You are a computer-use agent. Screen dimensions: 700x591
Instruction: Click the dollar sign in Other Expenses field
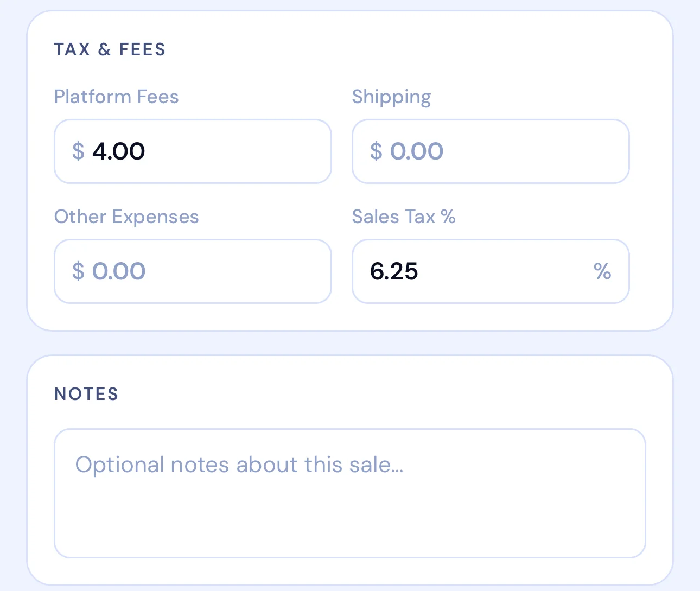click(79, 271)
